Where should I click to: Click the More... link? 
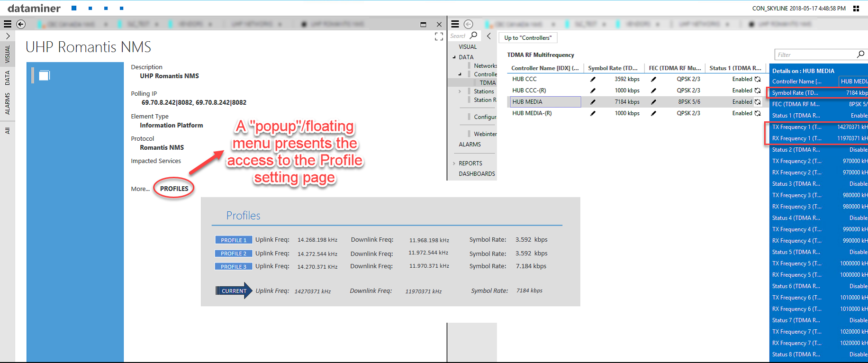tap(140, 189)
